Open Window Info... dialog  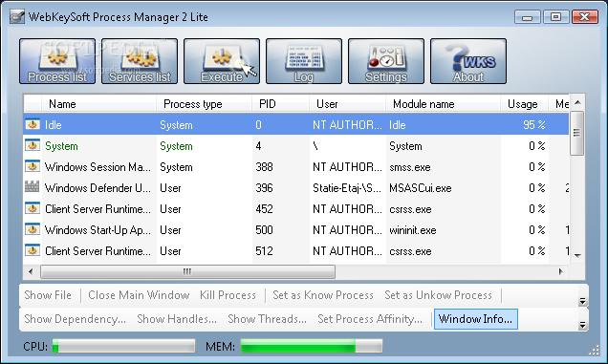[476, 319]
